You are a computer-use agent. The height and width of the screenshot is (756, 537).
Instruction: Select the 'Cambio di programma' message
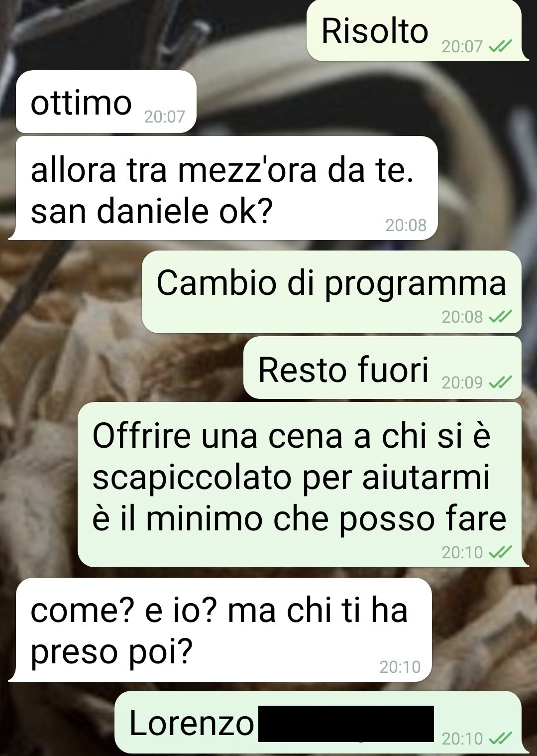pos(331,291)
